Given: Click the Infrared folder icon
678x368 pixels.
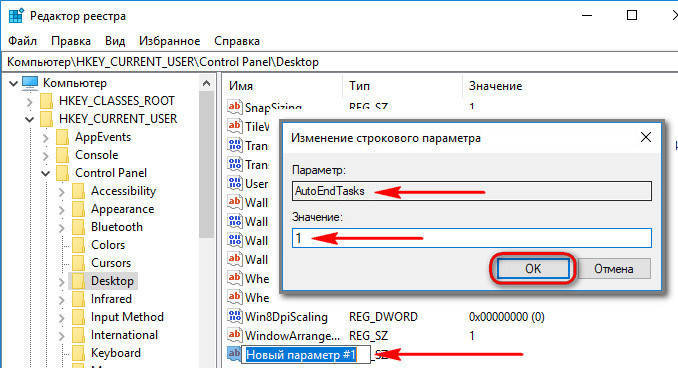Looking at the screenshot, I should coord(78,299).
